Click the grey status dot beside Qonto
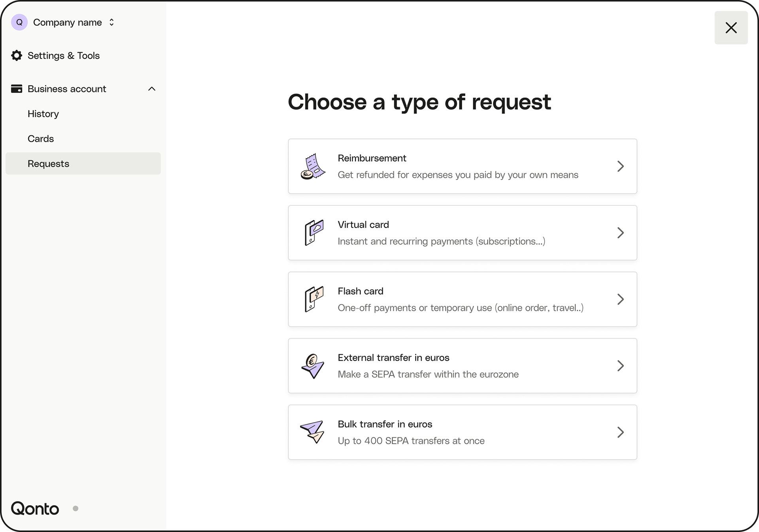759x532 pixels. [x=76, y=508]
